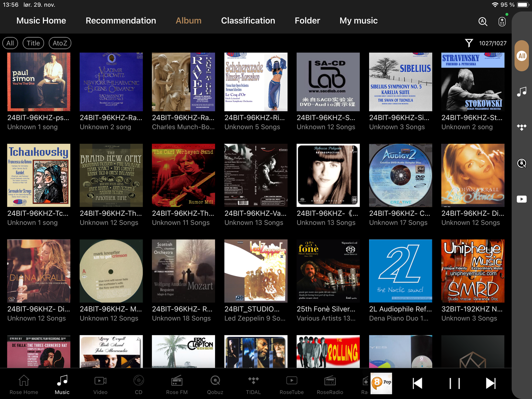Open the now-playing Pop cover art

381,383
